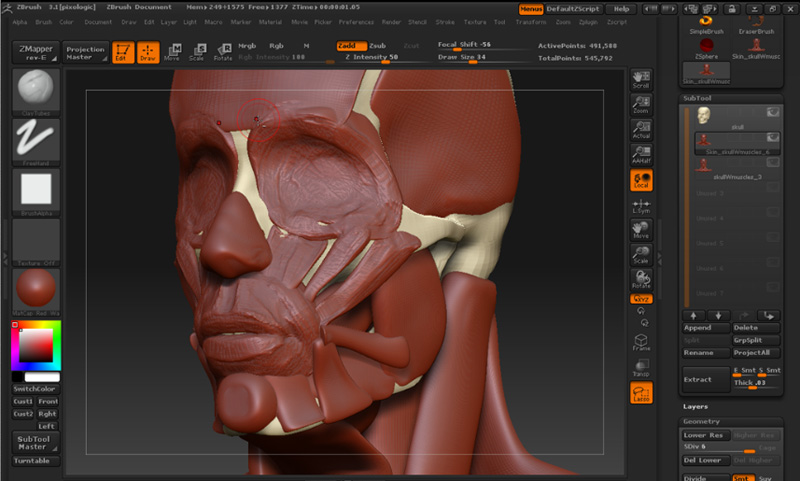Image resolution: width=800 pixels, height=481 pixels.
Task: Set view to Actual size
Action: point(641,130)
